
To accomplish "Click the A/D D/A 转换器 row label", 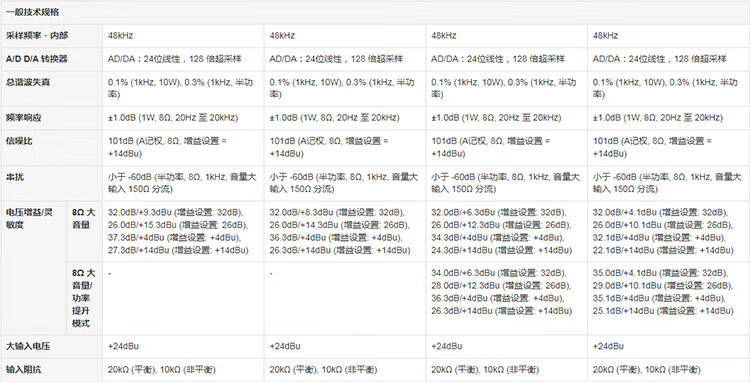I will click(37, 59).
